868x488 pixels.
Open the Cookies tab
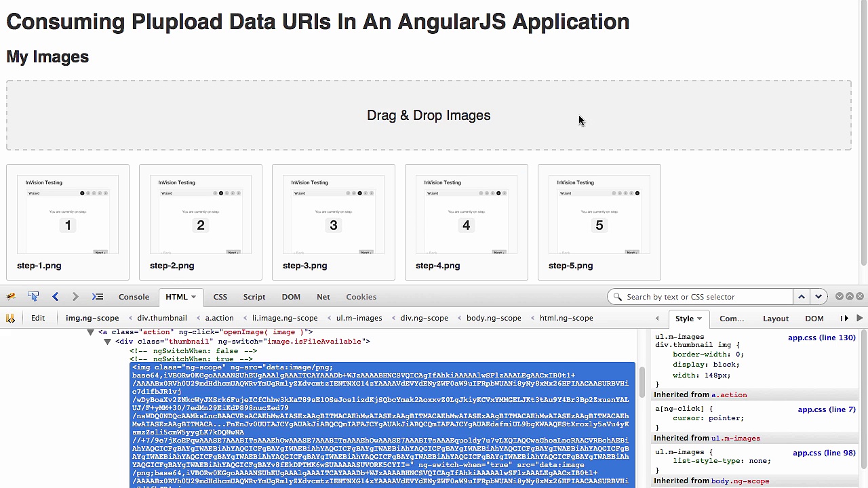(x=361, y=297)
